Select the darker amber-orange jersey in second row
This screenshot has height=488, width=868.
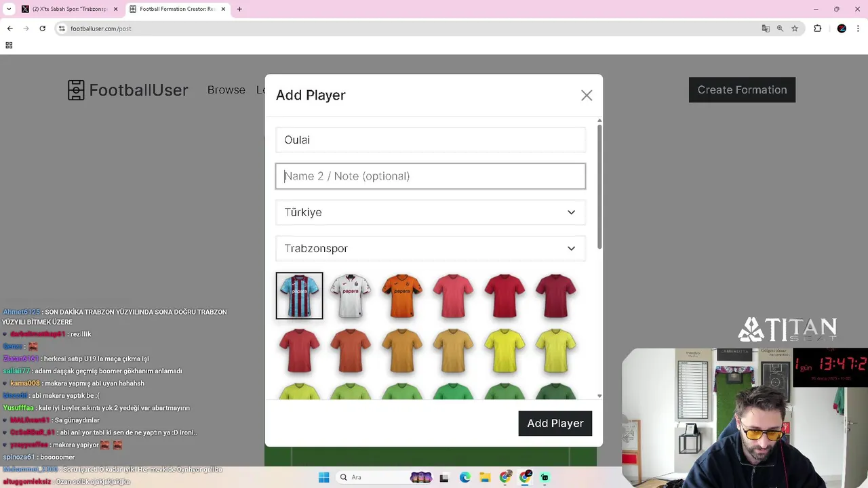(x=402, y=350)
